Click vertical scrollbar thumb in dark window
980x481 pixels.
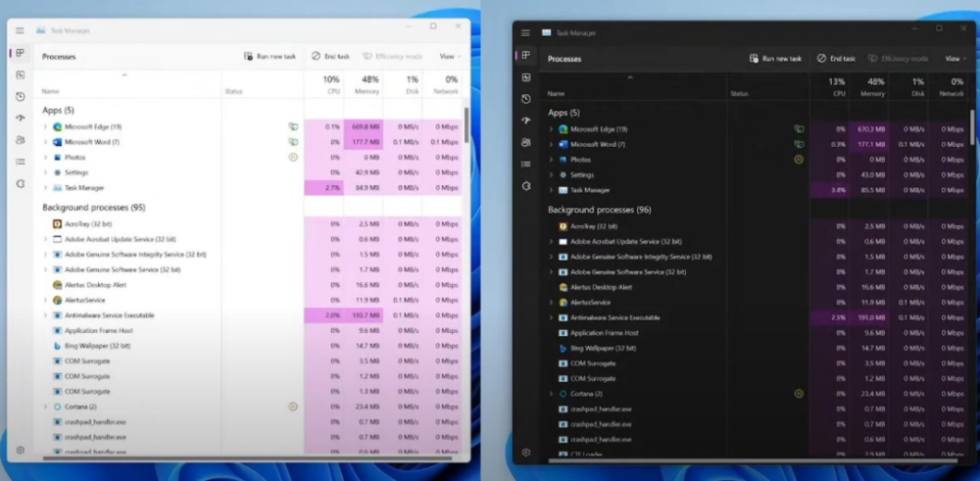(972, 126)
